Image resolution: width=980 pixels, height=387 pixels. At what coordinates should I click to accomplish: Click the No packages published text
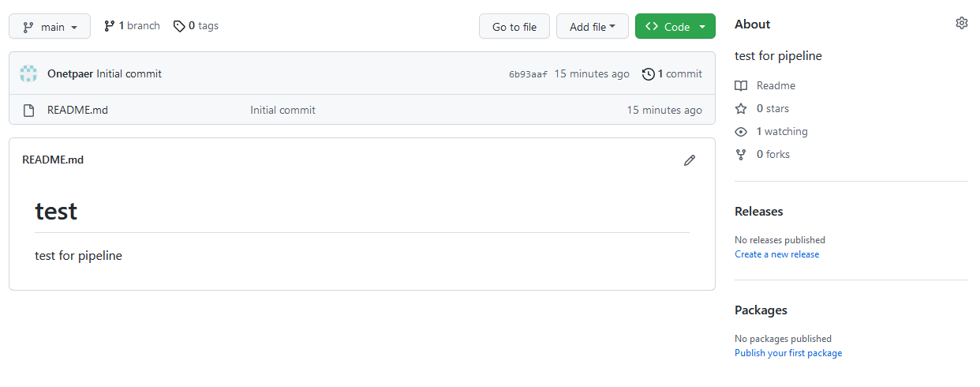point(783,338)
